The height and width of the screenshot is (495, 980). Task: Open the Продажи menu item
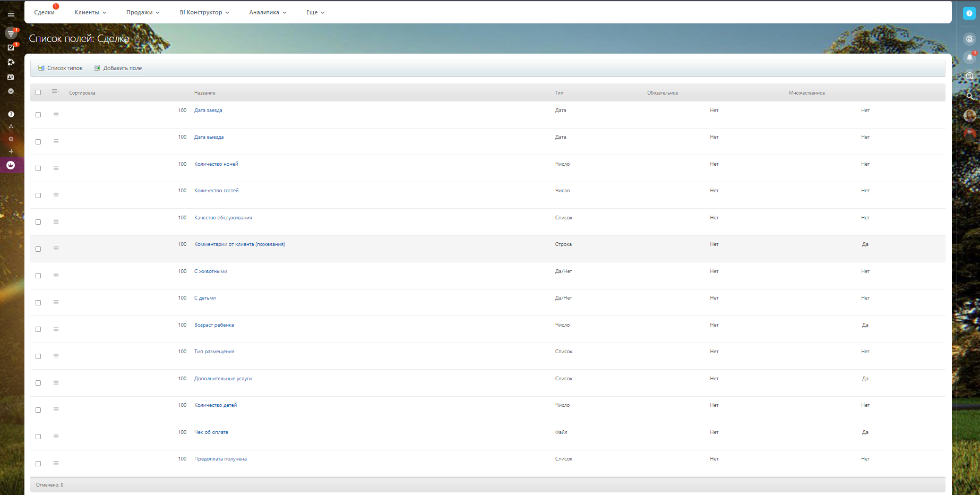[142, 12]
